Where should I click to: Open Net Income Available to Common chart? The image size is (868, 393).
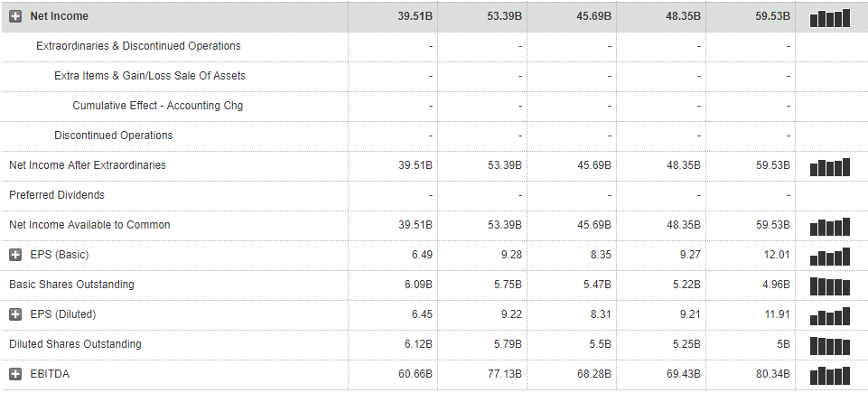point(830,226)
